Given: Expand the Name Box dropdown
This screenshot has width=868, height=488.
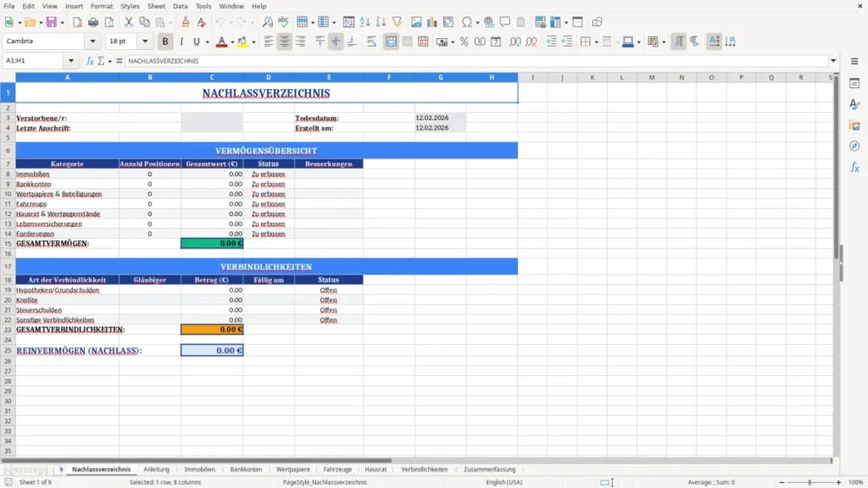Looking at the screenshot, I should (71, 61).
